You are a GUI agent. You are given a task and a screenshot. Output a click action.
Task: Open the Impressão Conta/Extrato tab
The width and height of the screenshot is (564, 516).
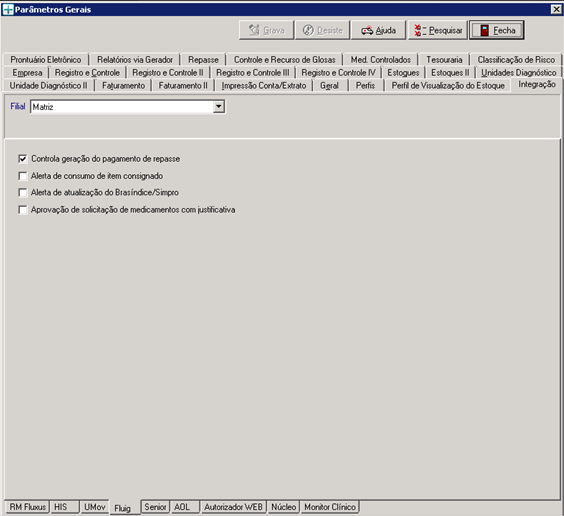tap(264, 86)
